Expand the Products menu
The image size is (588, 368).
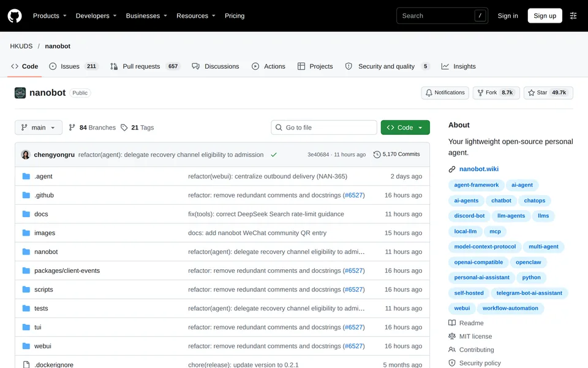[x=50, y=16]
